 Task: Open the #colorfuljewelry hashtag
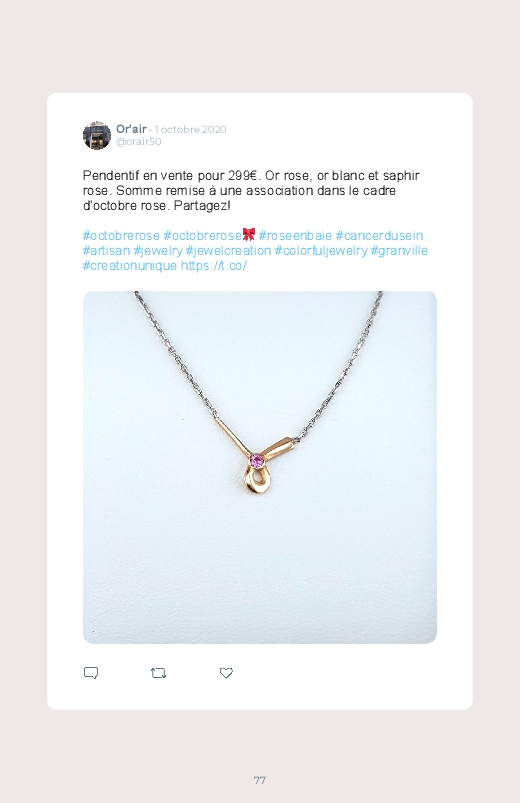point(321,250)
